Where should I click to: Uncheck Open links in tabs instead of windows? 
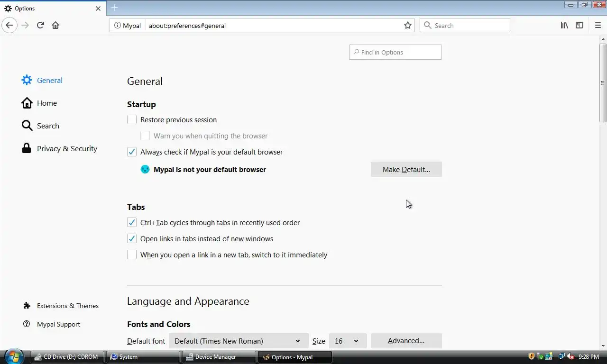click(132, 238)
